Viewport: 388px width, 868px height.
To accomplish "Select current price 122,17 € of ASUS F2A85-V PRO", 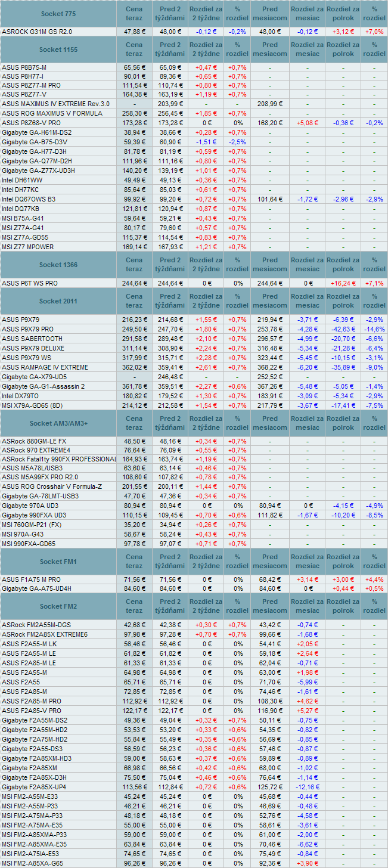I will (135, 711).
